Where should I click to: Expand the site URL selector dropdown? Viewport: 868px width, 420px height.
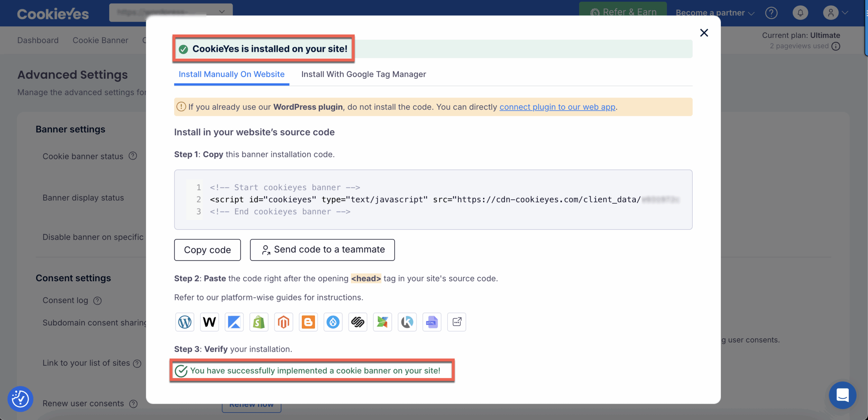222,12
